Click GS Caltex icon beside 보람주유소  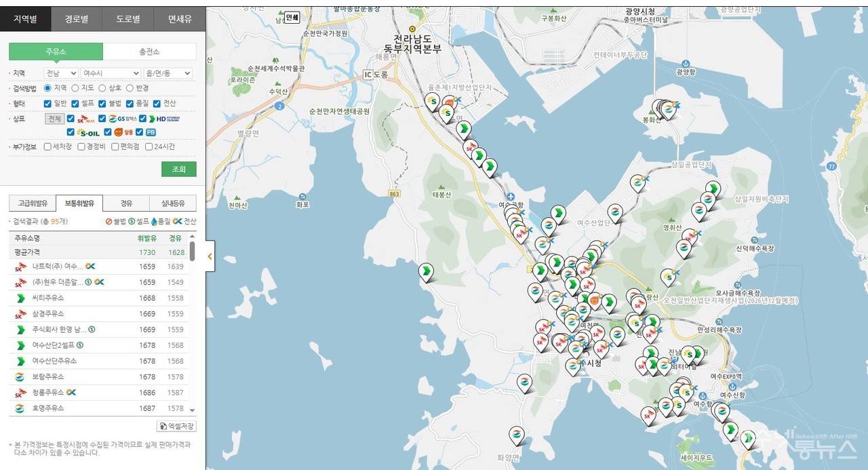point(20,377)
